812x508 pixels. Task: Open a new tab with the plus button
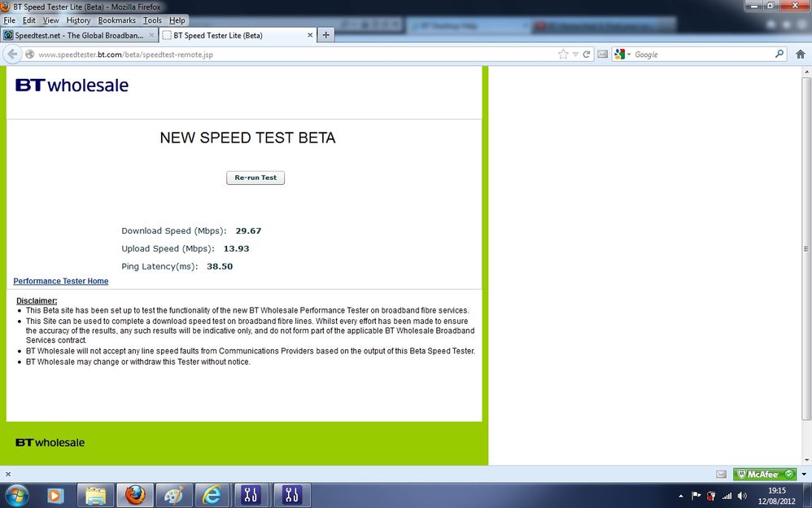coord(325,35)
